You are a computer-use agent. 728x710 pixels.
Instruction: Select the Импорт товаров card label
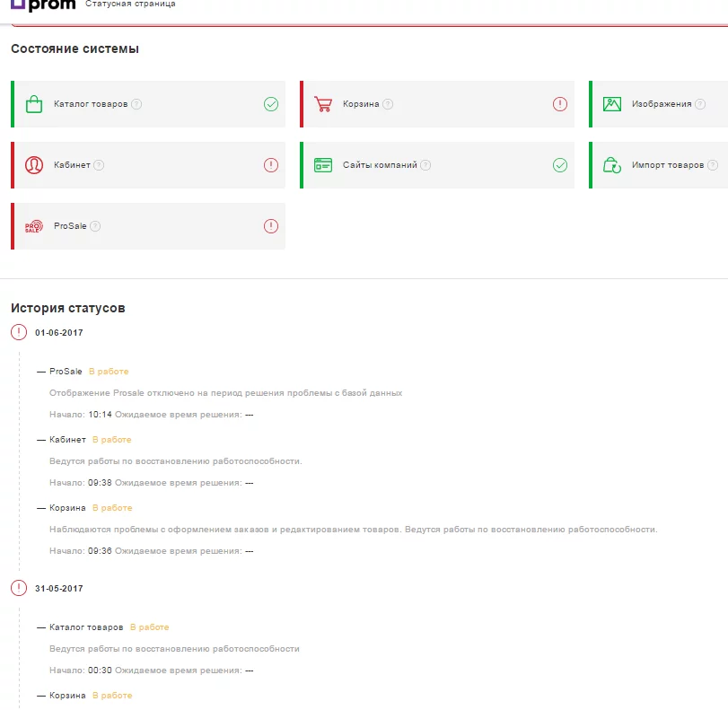click(668, 165)
